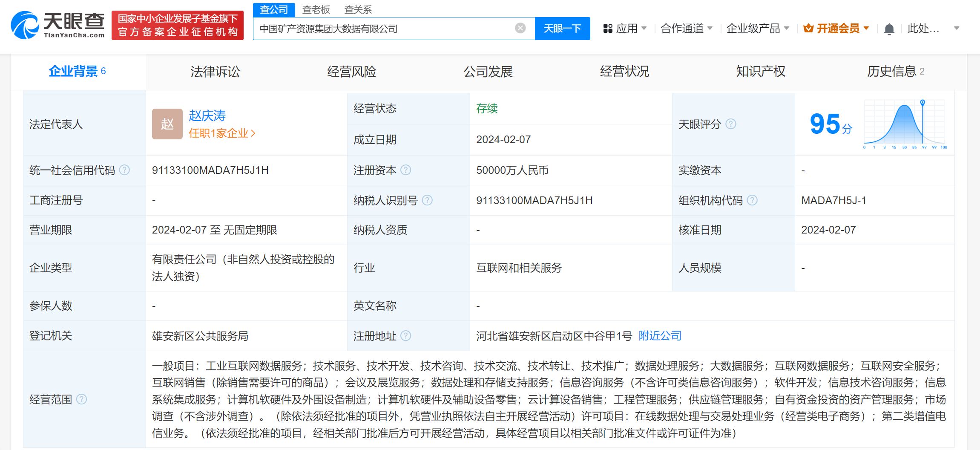
Task: Click the 赵 avatar thumbnail
Action: point(167,124)
